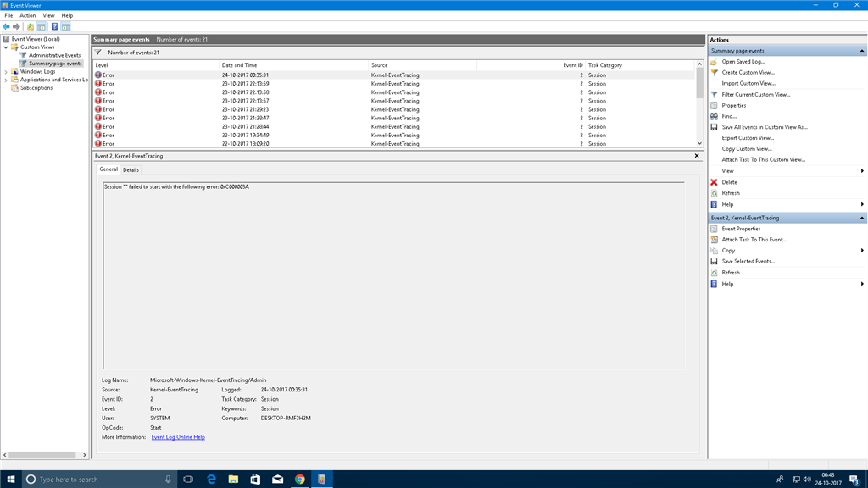Image resolution: width=868 pixels, height=488 pixels.
Task: Open the Windows Start menu
Action: (10, 480)
